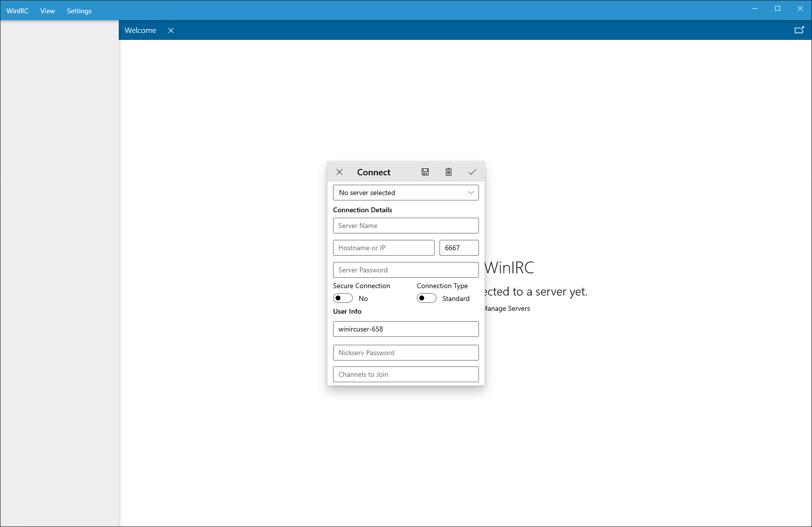Select the Welcome tab

(140, 31)
